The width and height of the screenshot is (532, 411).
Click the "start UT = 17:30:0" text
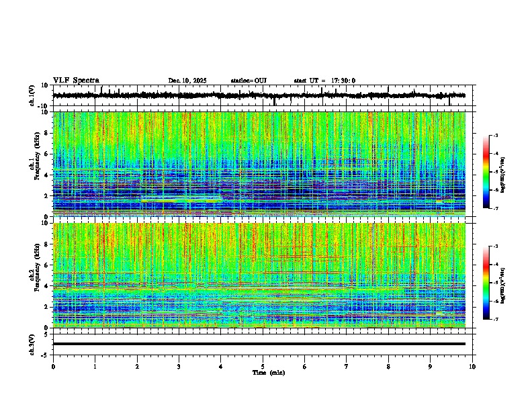324,81
